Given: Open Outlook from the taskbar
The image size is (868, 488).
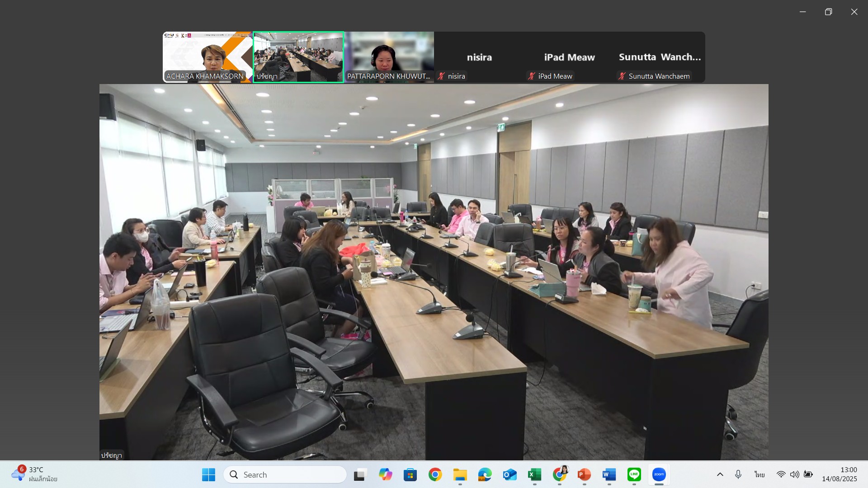Looking at the screenshot, I should 509,474.
